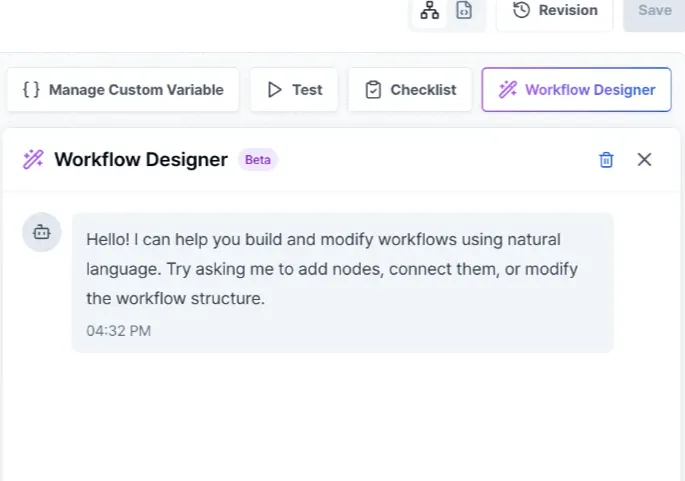Open Manage Custom Variable
Screen dimensions: 685x481
[123, 90]
